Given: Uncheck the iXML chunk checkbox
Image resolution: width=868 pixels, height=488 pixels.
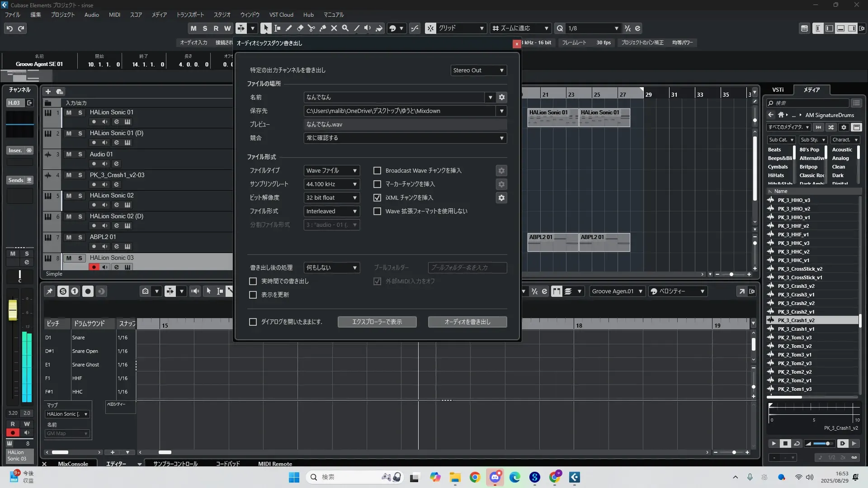Looking at the screenshot, I should tap(377, 198).
